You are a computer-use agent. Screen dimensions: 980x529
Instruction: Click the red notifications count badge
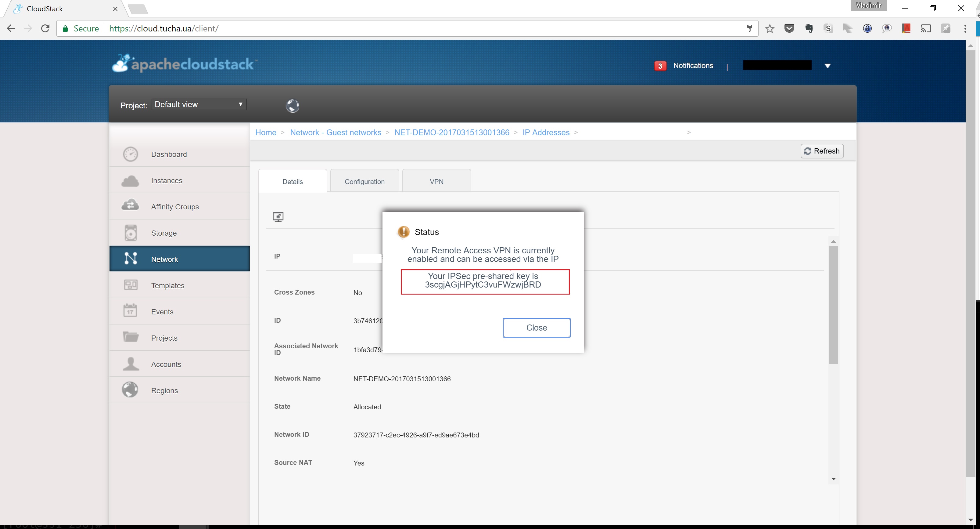click(660, 66)
